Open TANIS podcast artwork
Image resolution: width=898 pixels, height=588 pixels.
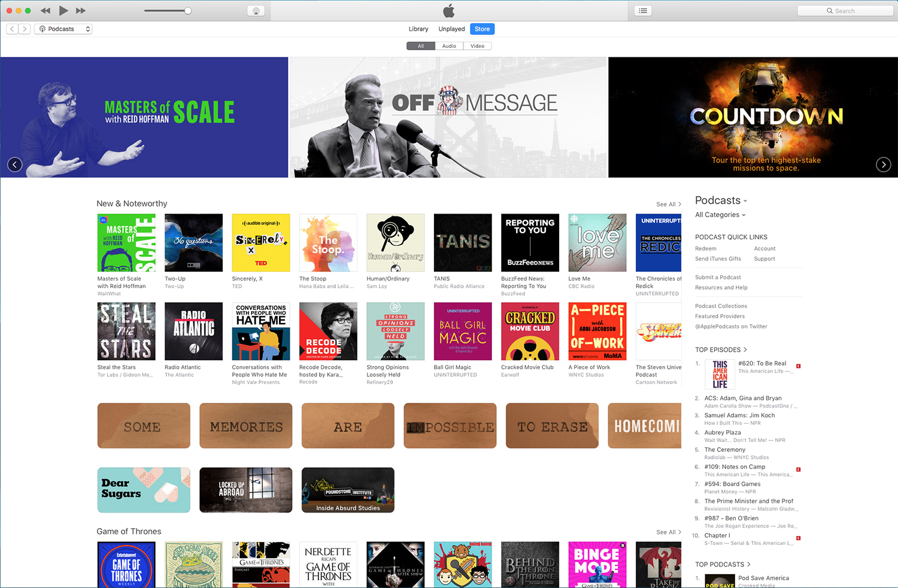[x=463, y=243]
